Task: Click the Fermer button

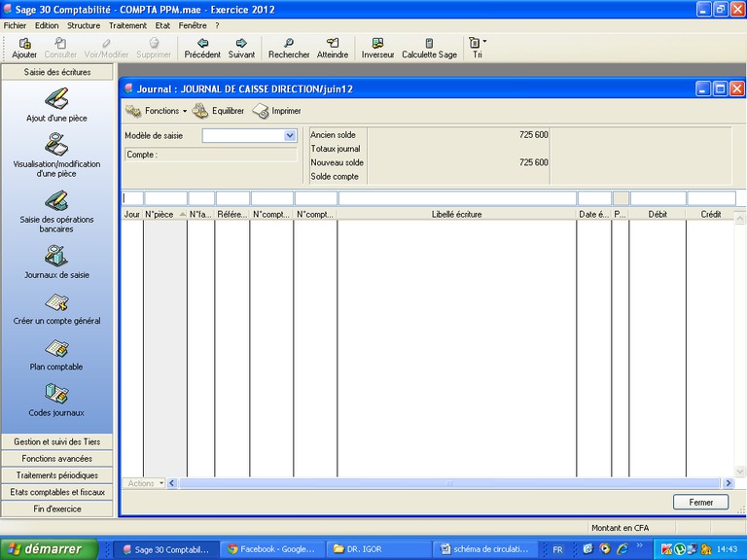Action: (700, 503)
